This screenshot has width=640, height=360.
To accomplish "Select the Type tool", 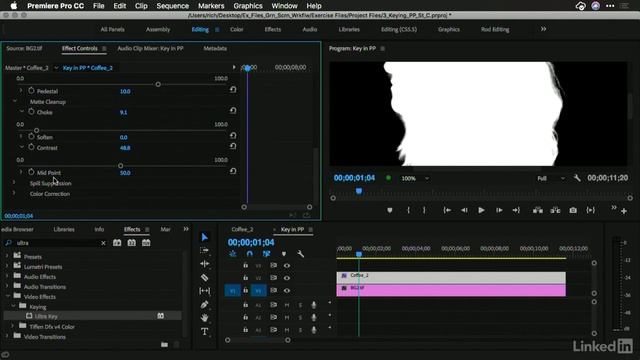I will [204, 331].
